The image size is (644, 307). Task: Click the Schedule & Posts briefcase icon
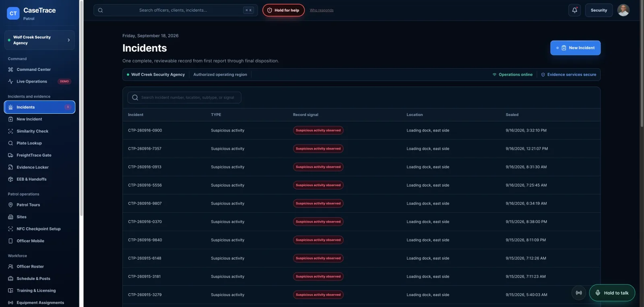[x=10, y=279]
